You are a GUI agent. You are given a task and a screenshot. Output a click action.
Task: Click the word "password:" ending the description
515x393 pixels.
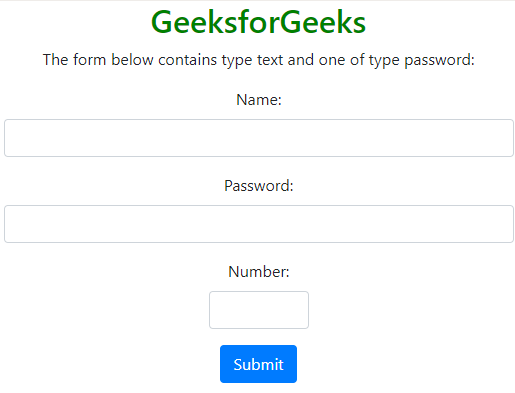click(x=439, y=61)
